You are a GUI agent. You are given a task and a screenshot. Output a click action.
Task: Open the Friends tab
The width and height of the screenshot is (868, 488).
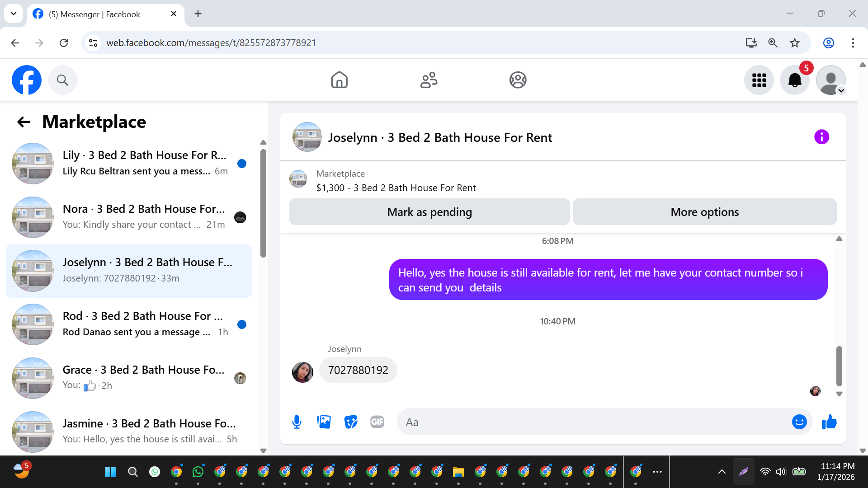pos(429,80)
